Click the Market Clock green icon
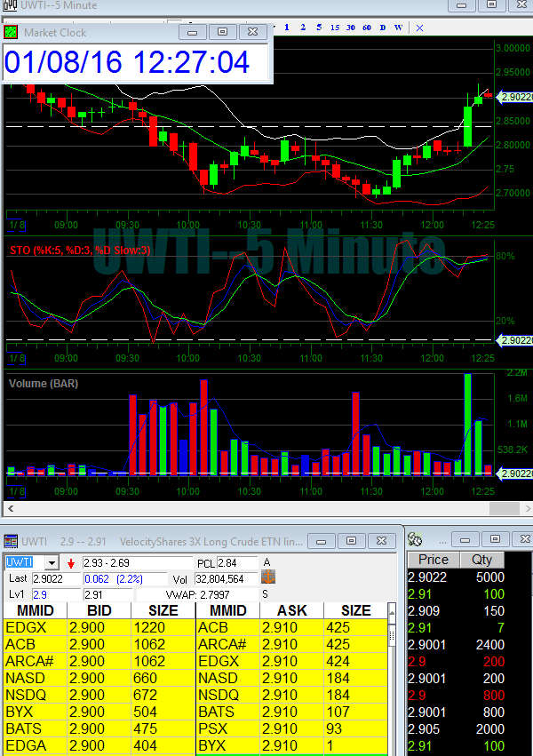The image size is (533, 756). (11, 32)
